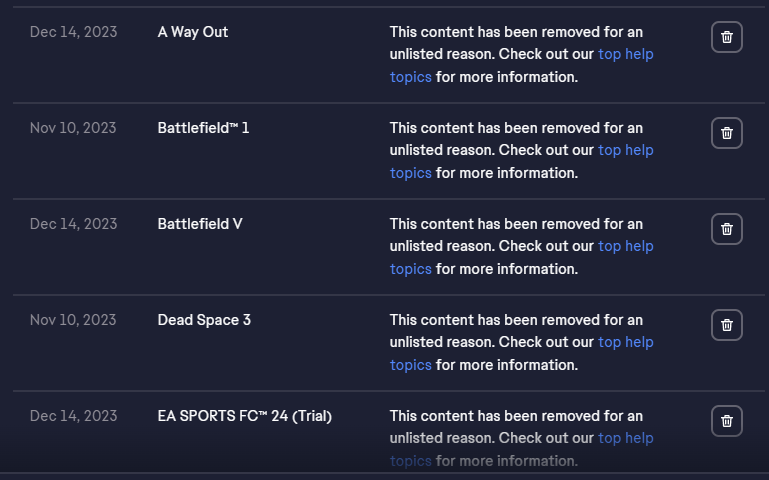Click the date next to Dead Space 3
This screenshot has height=480, width=769.
coord(73,320)
